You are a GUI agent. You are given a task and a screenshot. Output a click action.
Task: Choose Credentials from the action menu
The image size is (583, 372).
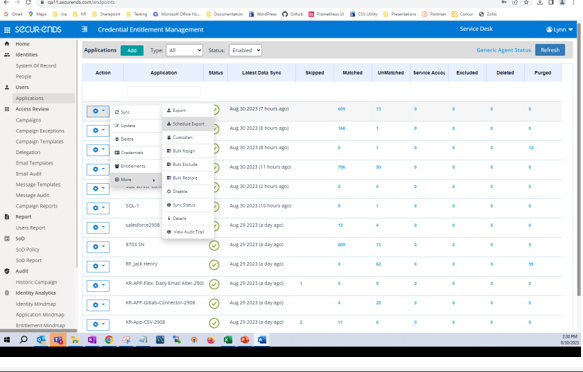pos(136,152)
